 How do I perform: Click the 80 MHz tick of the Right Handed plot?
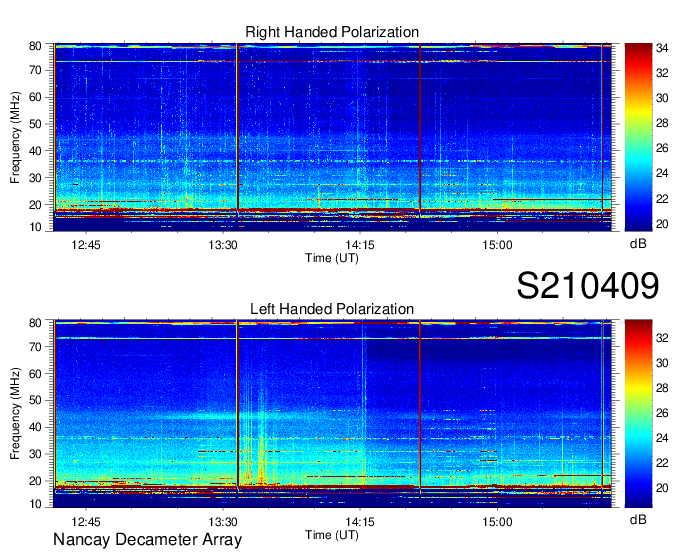pyautogui.click(x=35, y=46)
